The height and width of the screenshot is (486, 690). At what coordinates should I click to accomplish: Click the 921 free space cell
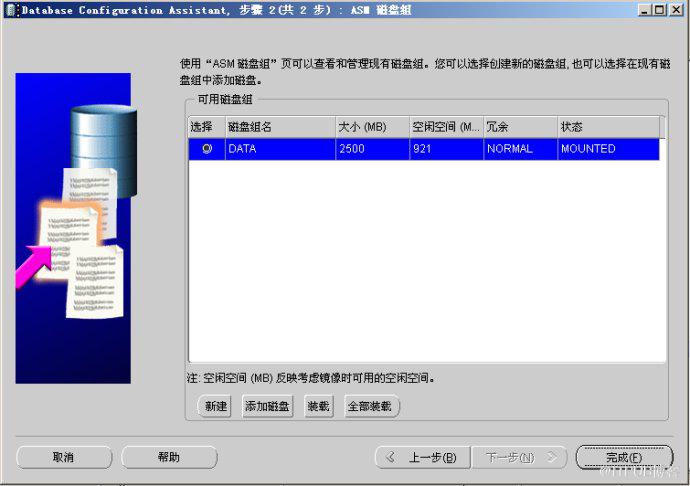pyautogui.click(x=446, y=149)
